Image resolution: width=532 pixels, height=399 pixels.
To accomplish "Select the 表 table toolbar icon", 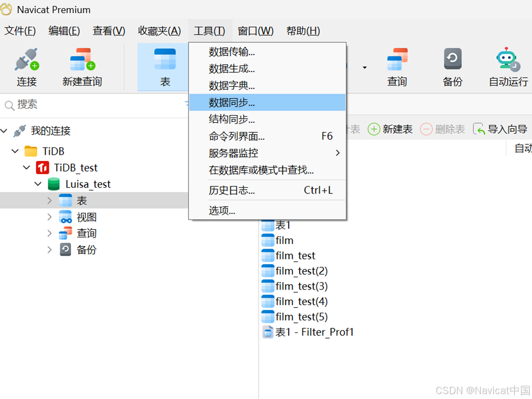I will (x=165, y=59).
